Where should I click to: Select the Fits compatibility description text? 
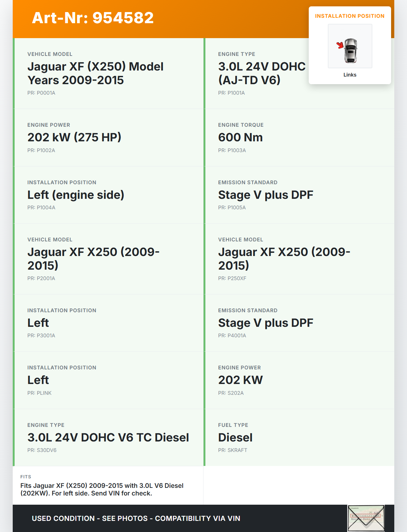tap(102, 489)
